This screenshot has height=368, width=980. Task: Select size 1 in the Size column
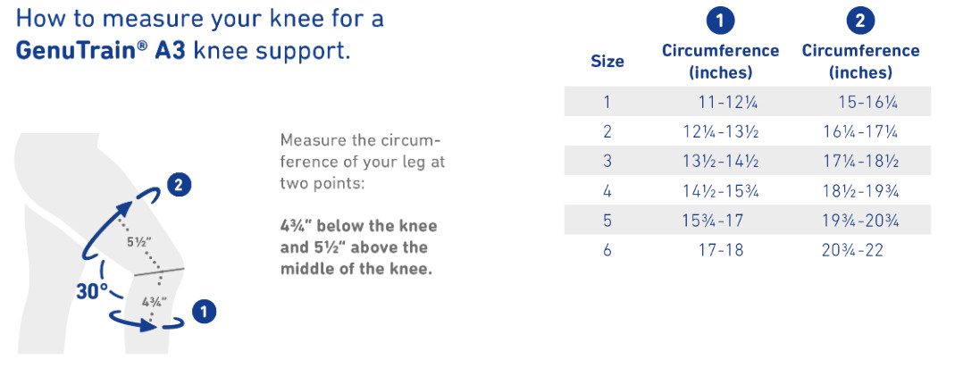(x=607, y=102)
